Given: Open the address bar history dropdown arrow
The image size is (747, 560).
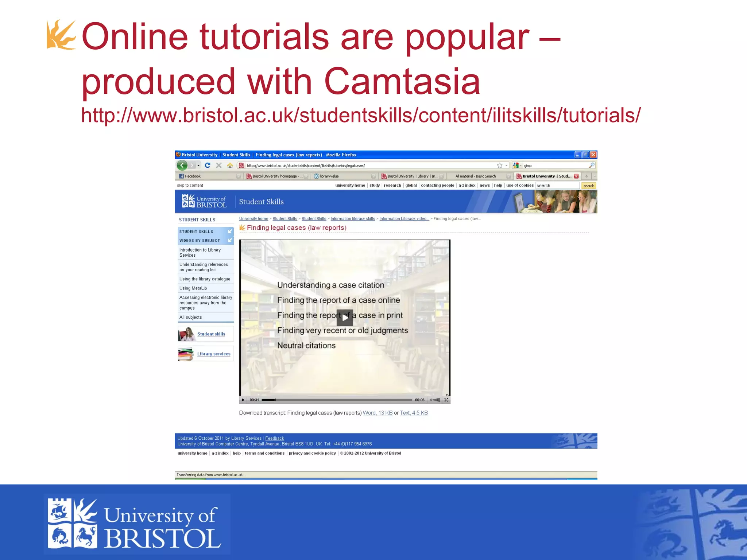Looking at the screenshot, I should click(x=506, y=166).
